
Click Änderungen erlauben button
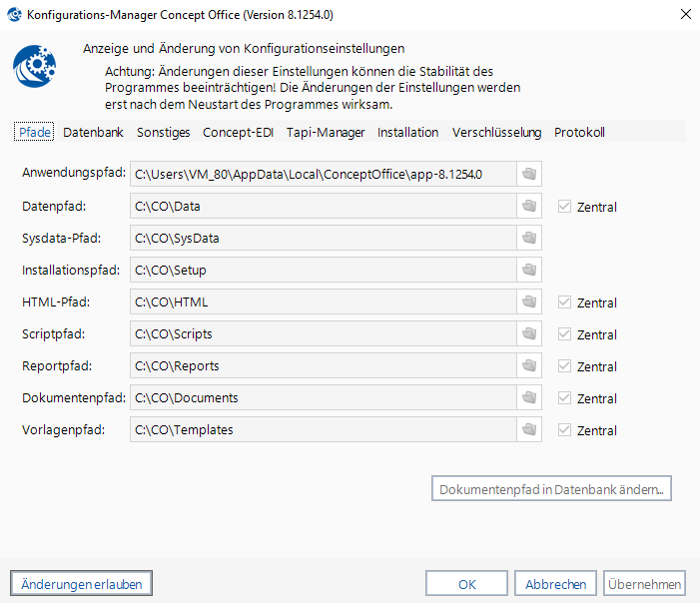(x=81, y=583)
